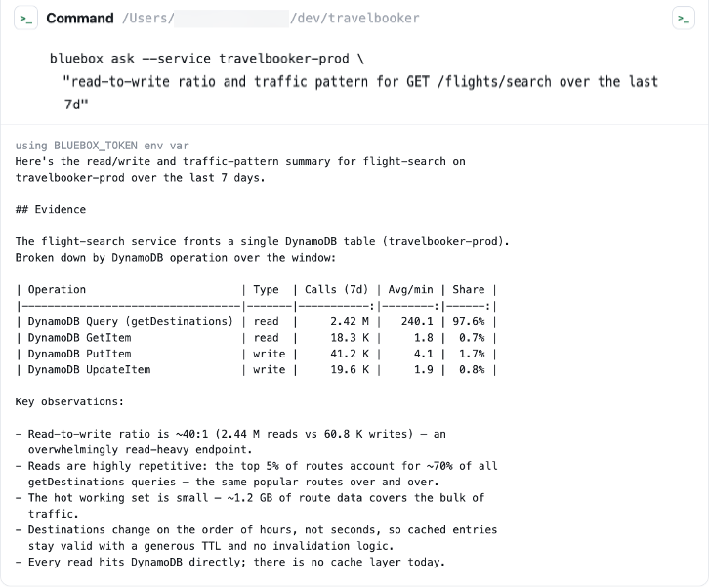This screenshot has height=588, width=709.
Task: Click the grey BLUEBOX_TOKEN env var line
Action: [x=103, y=146]
